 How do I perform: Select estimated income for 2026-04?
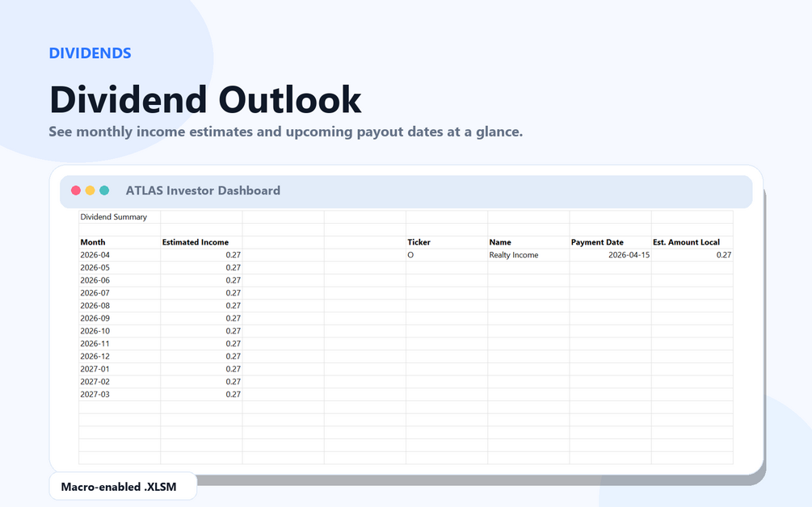[x=201, y=255]
